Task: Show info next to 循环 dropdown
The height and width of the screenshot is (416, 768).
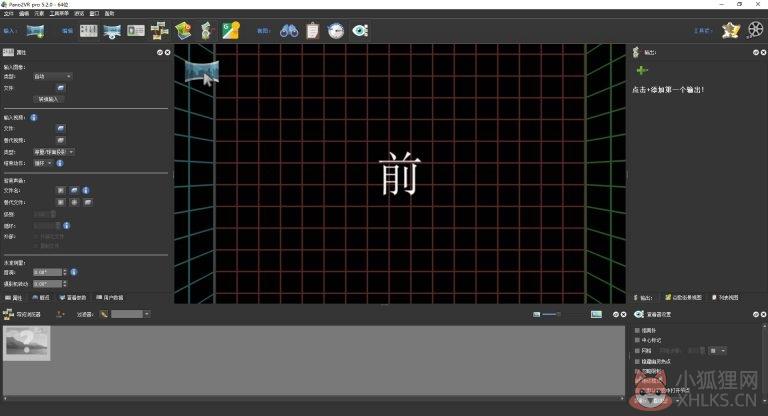Action: [x=60, y=163]
